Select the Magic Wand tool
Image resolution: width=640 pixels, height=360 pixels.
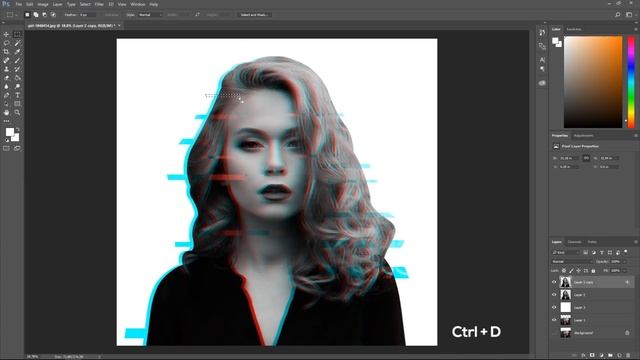coord(17,43)
